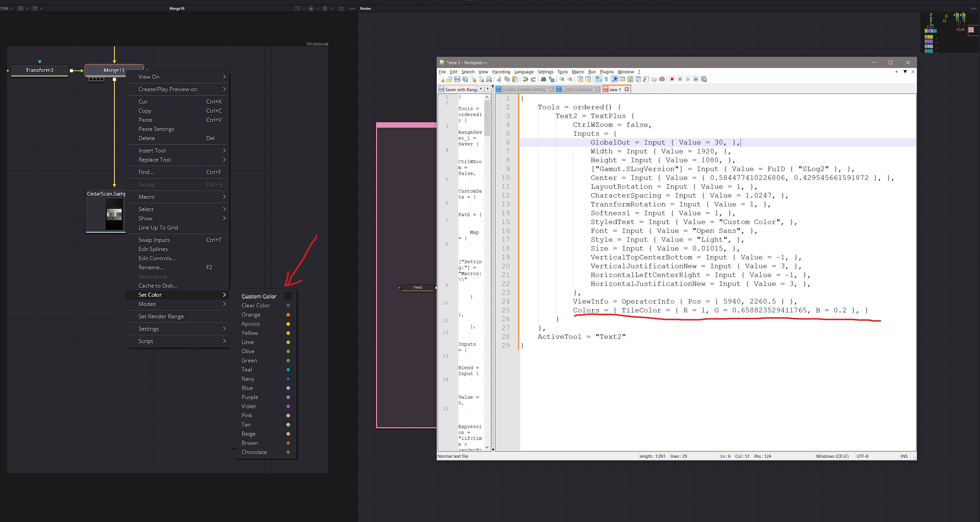980x522 pixels.
Task: Expand the Modes submenu
Action: (178, 304)
